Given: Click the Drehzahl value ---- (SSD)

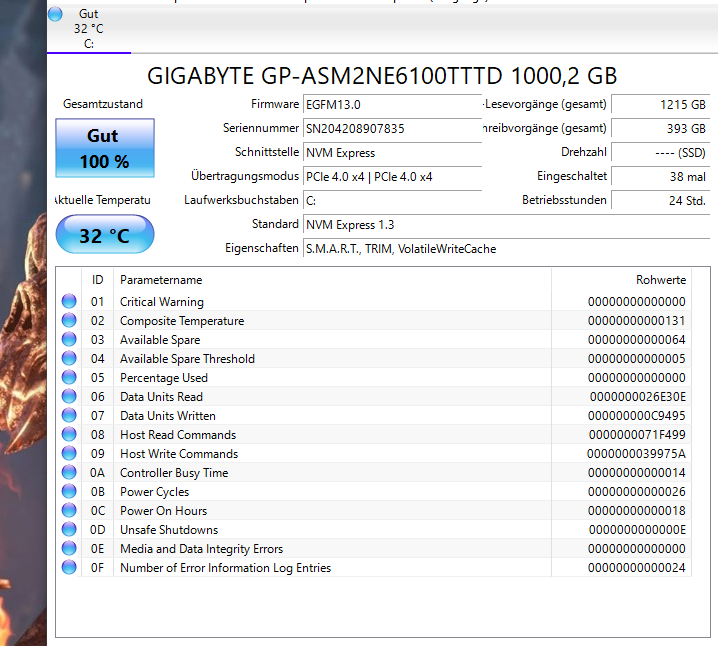Looking at the screenshot, I should (x=660, y=152).
